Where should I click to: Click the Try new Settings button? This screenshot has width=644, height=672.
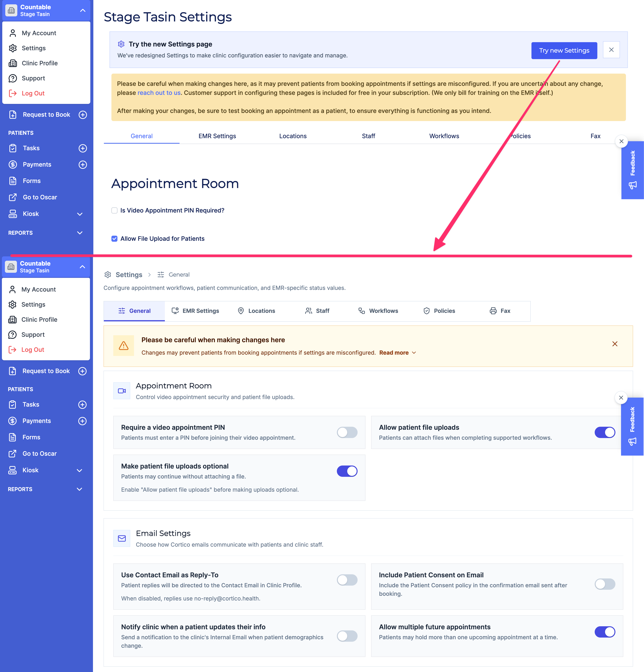point(564,50)
